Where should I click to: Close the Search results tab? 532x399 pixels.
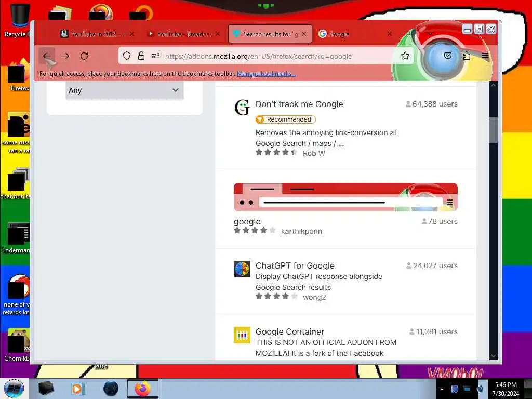pyautogui.click(x=303, y=34)
